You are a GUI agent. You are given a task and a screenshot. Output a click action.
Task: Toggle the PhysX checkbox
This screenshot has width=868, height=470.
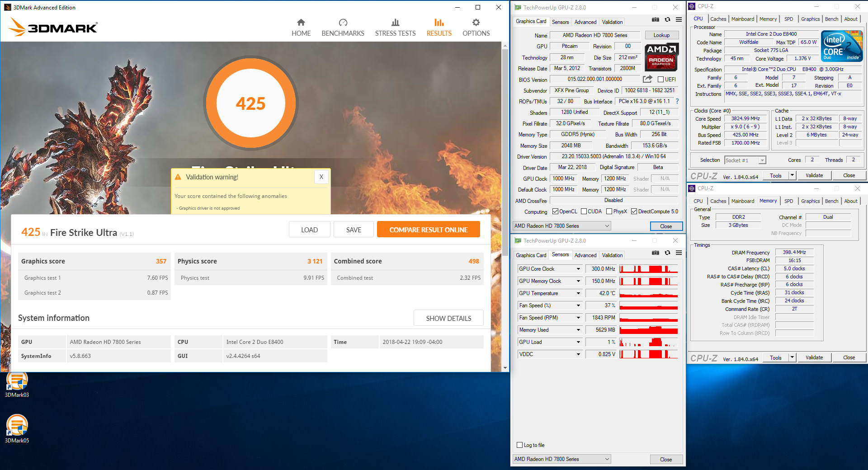click(x=609, y=211)
